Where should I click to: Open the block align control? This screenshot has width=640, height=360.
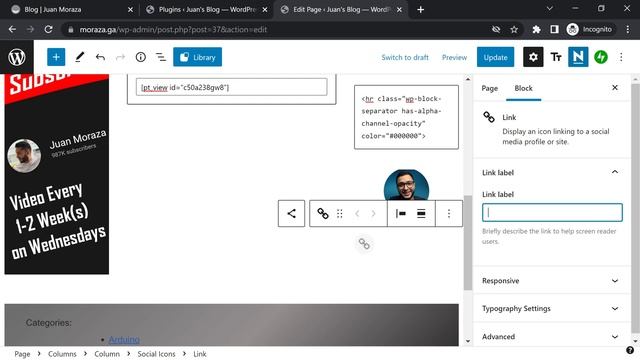[421, 213]
